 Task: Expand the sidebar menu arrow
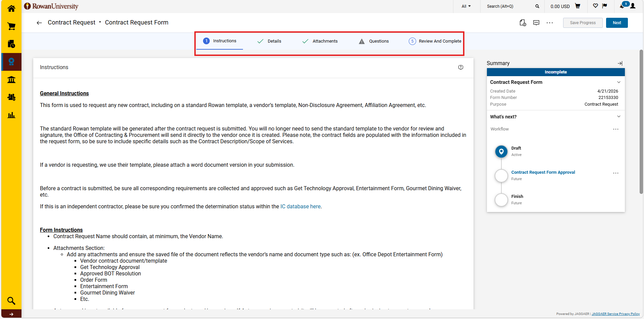tap(11, 314)
